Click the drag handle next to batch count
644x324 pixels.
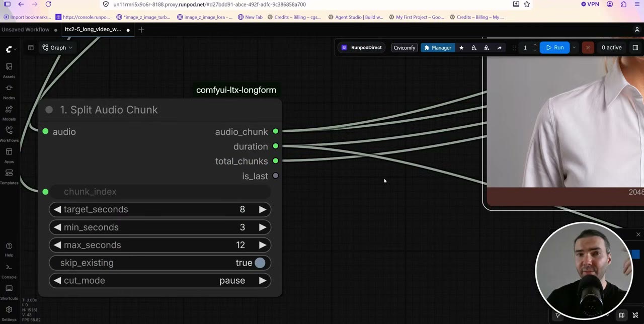tap(514, 48)
